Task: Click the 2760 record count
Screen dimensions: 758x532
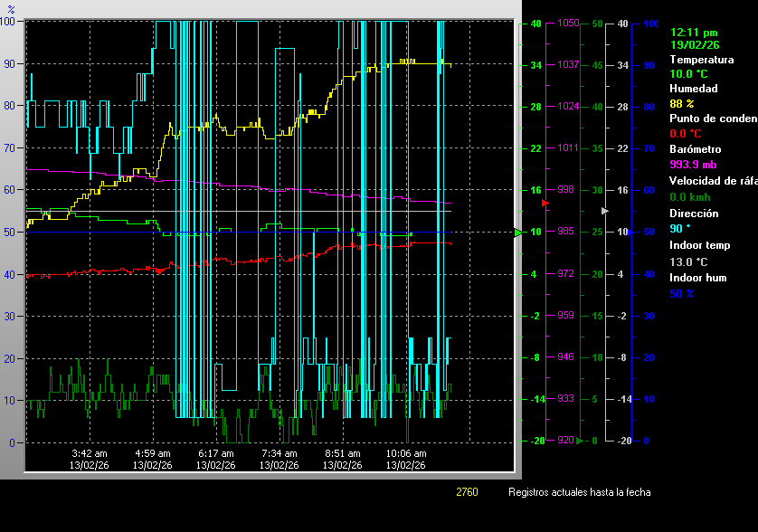Action: point(467,492)
